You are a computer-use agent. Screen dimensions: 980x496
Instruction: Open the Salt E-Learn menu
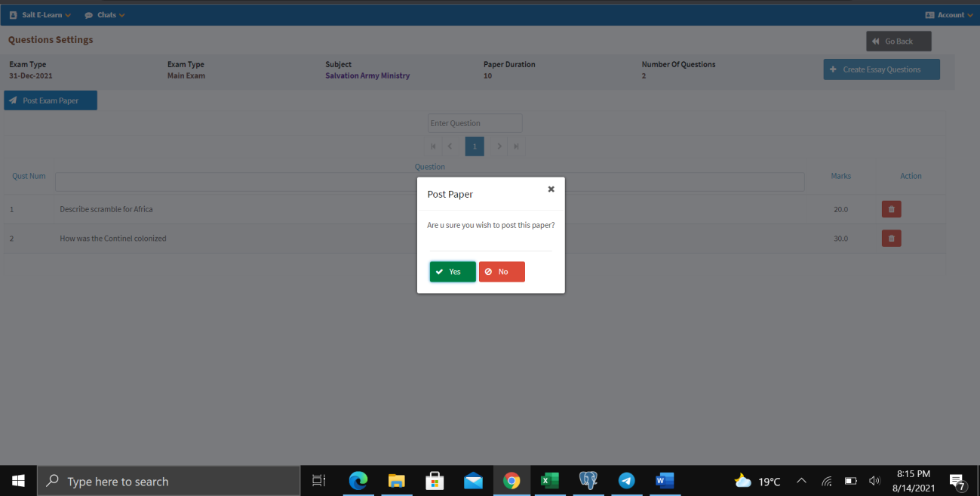39,14
